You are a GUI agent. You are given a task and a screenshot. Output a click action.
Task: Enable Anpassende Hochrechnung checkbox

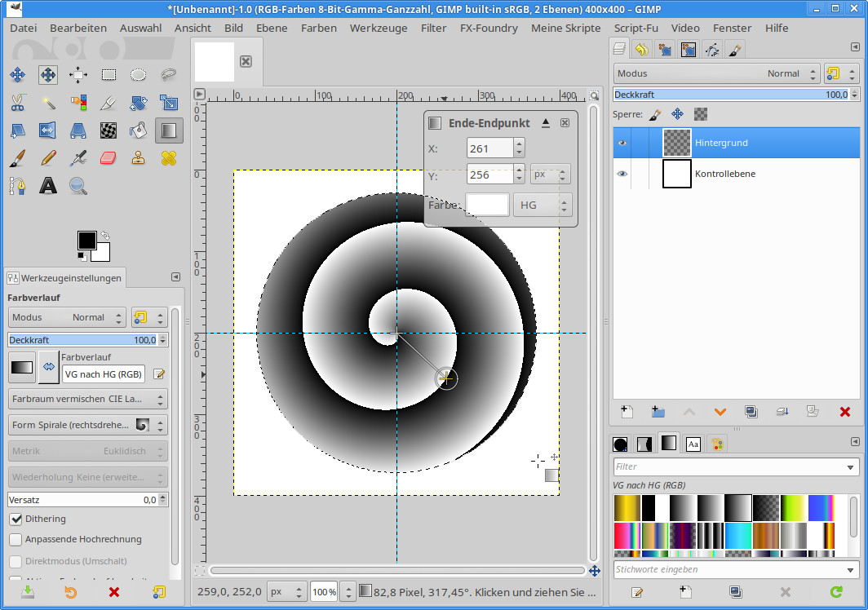coord(15,539)
